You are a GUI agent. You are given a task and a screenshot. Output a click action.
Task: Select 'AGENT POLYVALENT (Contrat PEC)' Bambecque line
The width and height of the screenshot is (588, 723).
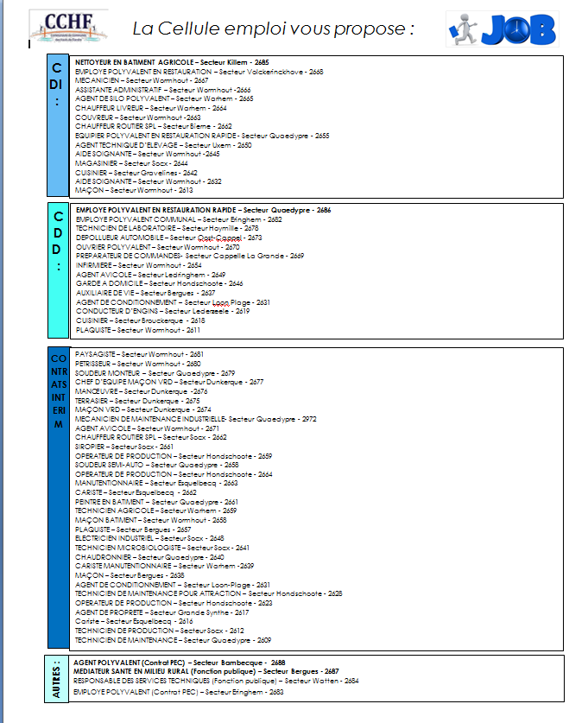point(180,663)
